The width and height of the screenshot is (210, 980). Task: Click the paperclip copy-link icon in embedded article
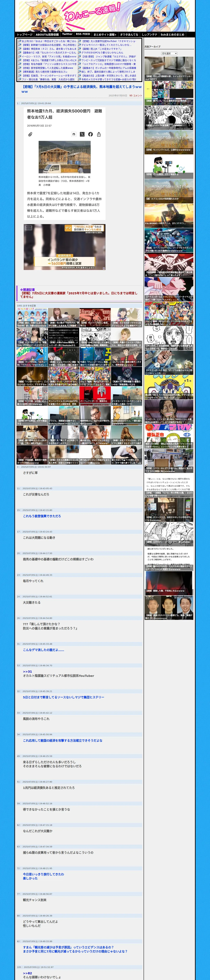[30, 134]
